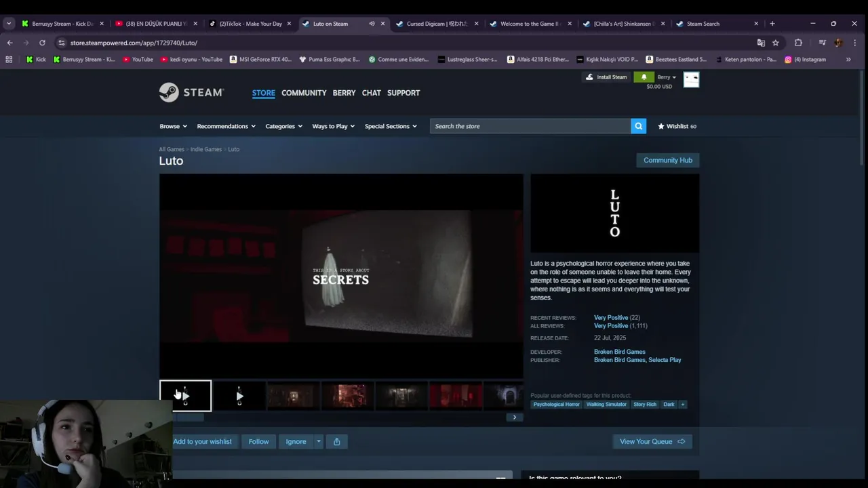868x488 pixels.
Task: Switch to the Berrusyy Stream Kick tab
Action: tap(62, 24)
